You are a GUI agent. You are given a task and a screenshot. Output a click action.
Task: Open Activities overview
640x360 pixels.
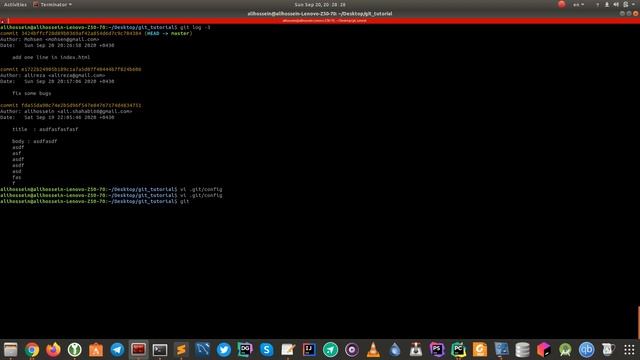point(15,4)
